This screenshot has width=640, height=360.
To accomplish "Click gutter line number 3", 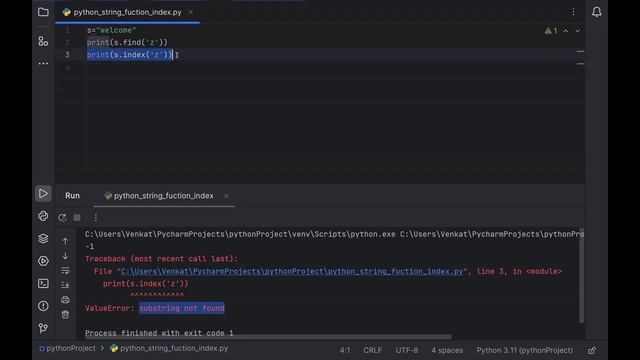I will click(x=67, y=55).
